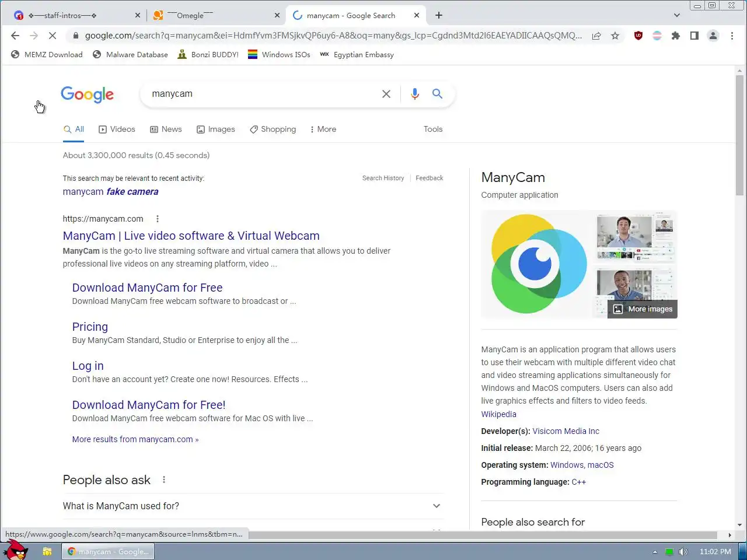Screen dimensions: 747x560
Task: Open the Chrome three-dot menu
Action: (732, 36)
